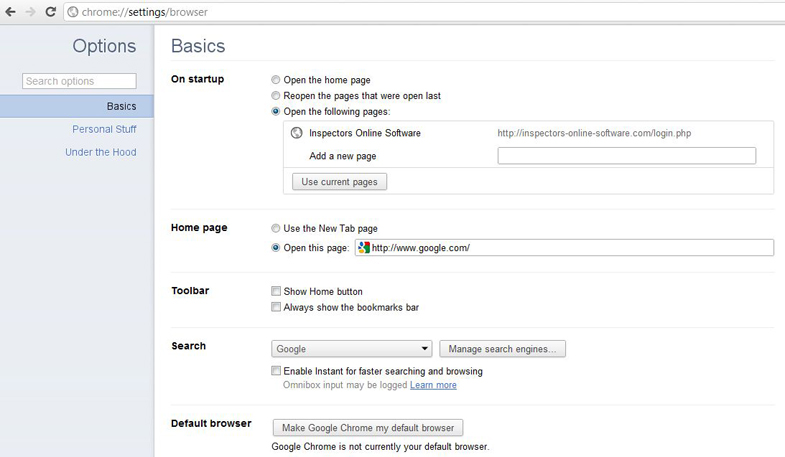Click the Search options field
785x457 pixels.
(79, 81)
